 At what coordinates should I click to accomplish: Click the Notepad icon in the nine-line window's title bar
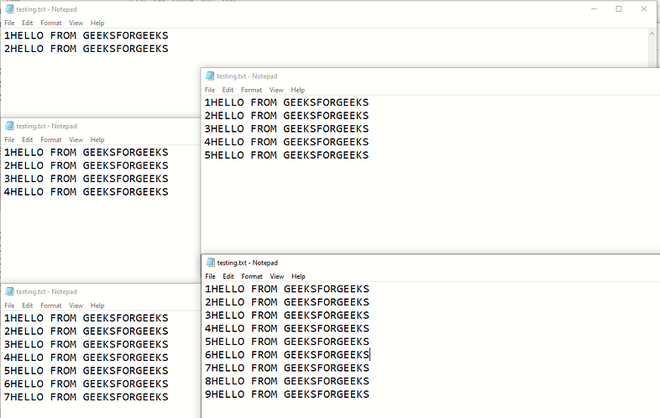(210, 262)
